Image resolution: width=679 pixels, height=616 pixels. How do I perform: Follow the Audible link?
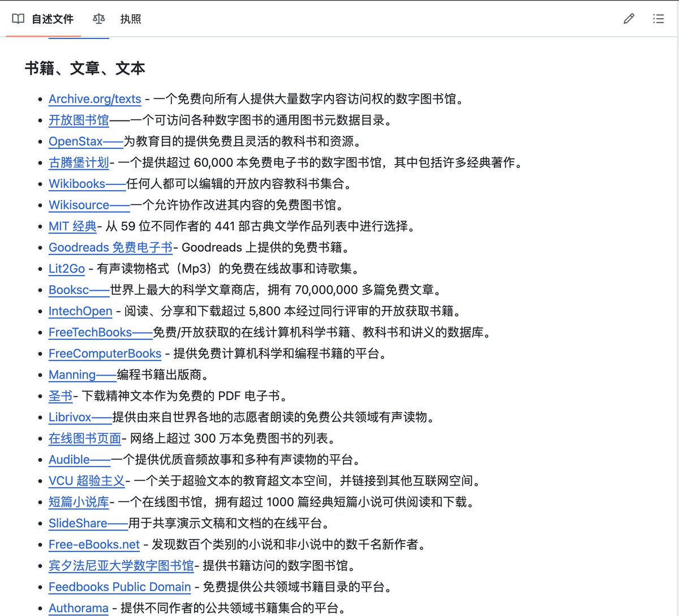click(80, 459)
